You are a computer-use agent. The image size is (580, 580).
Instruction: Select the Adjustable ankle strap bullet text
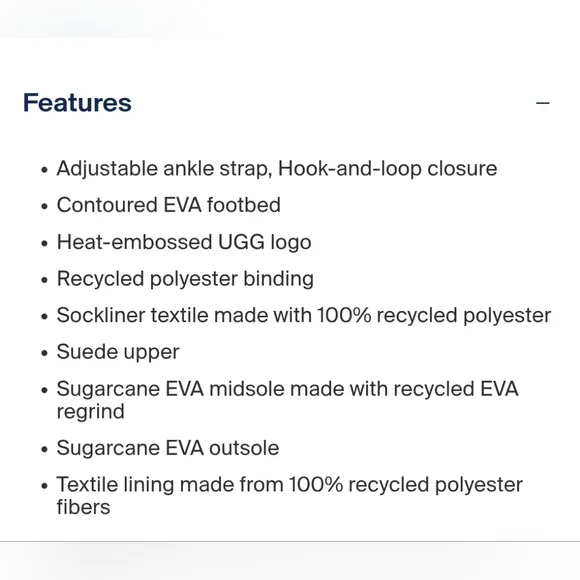click(x=277, y=169)
